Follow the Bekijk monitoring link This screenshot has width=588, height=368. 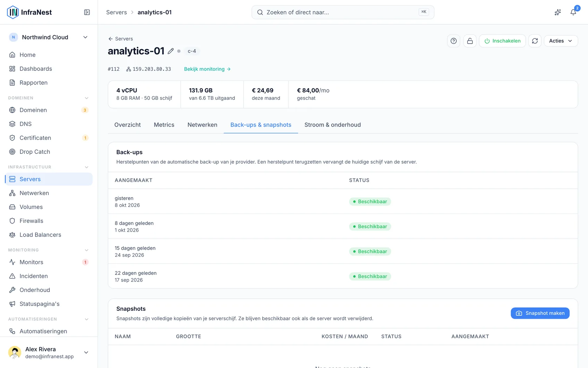(207, 69)
